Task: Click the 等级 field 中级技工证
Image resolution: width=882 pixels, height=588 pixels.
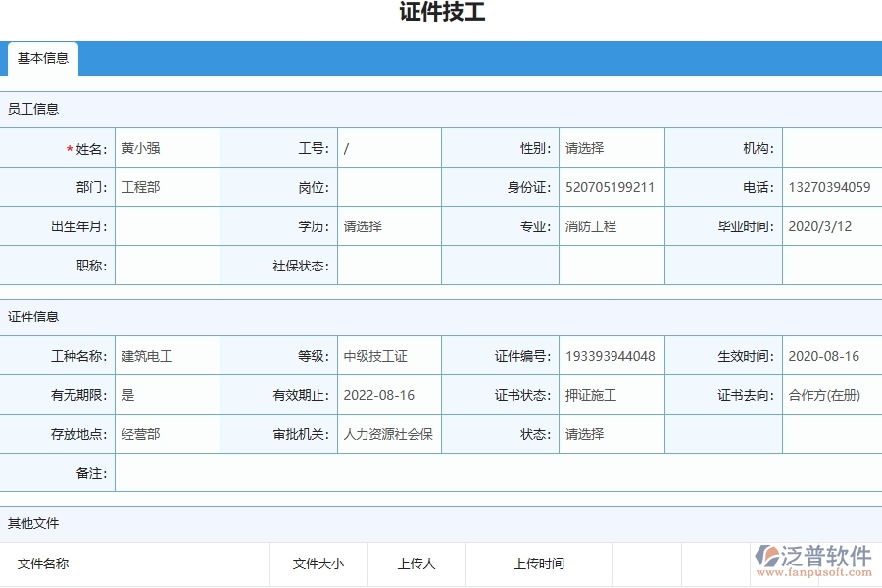Action: [x=390, y=356]
